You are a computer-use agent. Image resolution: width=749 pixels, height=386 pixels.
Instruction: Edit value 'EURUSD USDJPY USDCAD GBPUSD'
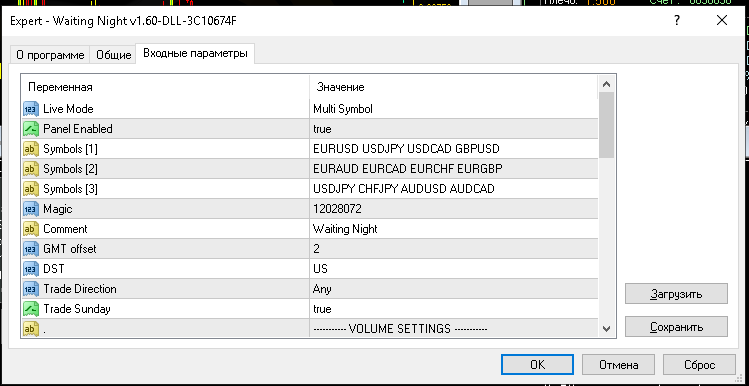(406, 149)
